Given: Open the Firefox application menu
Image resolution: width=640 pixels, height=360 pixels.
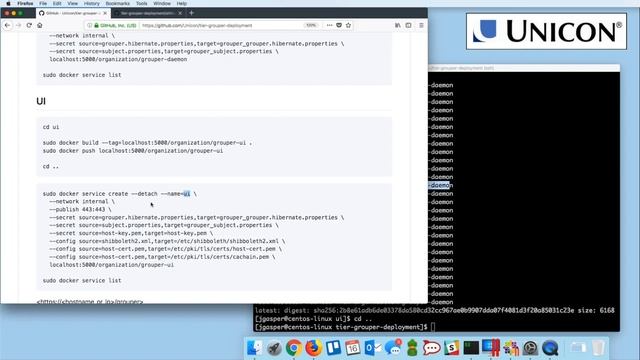Looking at the screenshot, I should 25,3.
